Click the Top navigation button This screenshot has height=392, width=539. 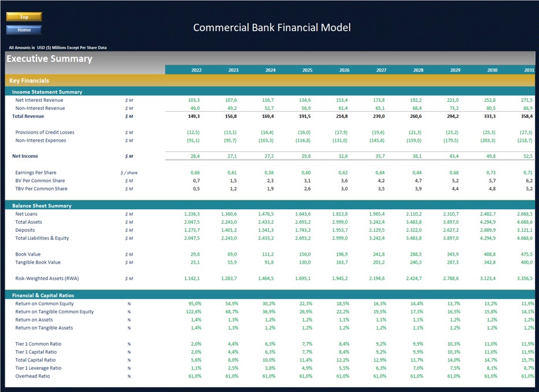24,17
